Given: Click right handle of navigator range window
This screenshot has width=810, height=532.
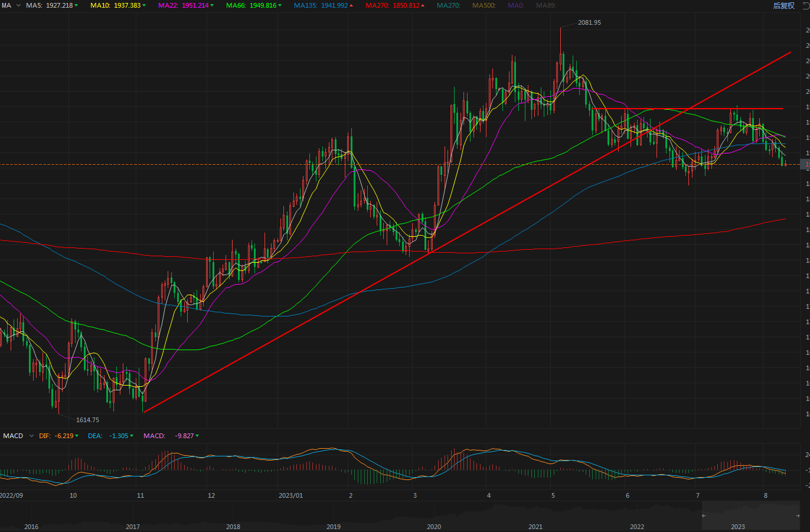Looking at the screenshot, I should [798, 515].
